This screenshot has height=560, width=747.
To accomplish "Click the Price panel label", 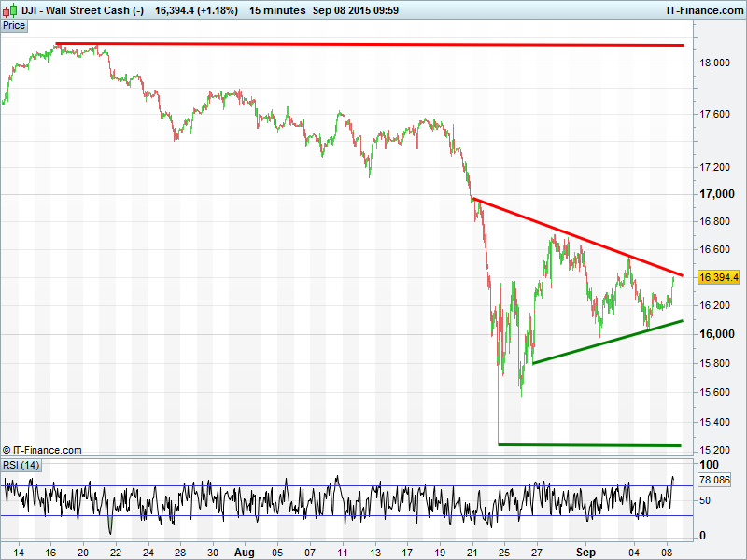I will (x=14, y=25).
